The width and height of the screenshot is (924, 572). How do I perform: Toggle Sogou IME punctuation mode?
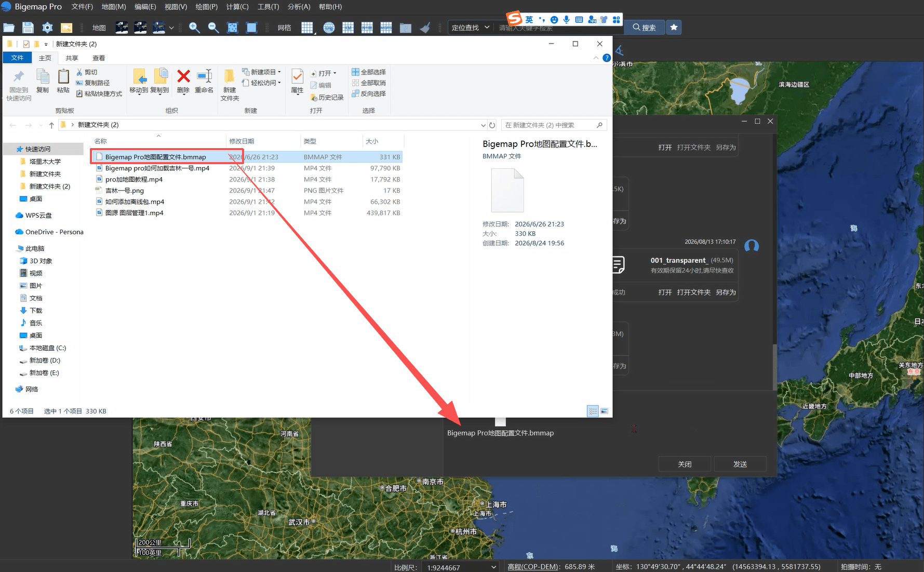(542, 19)
